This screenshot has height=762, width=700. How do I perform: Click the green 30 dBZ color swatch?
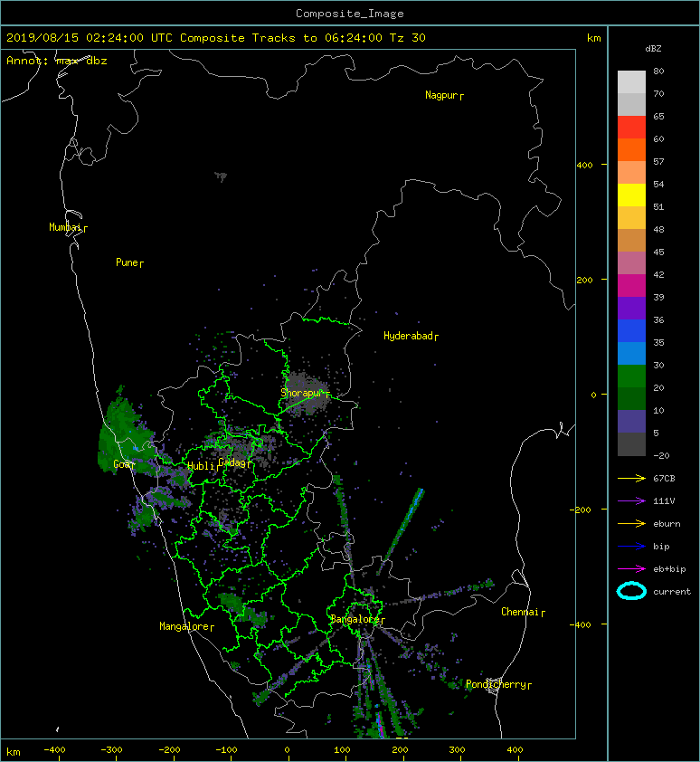[631, 376]
